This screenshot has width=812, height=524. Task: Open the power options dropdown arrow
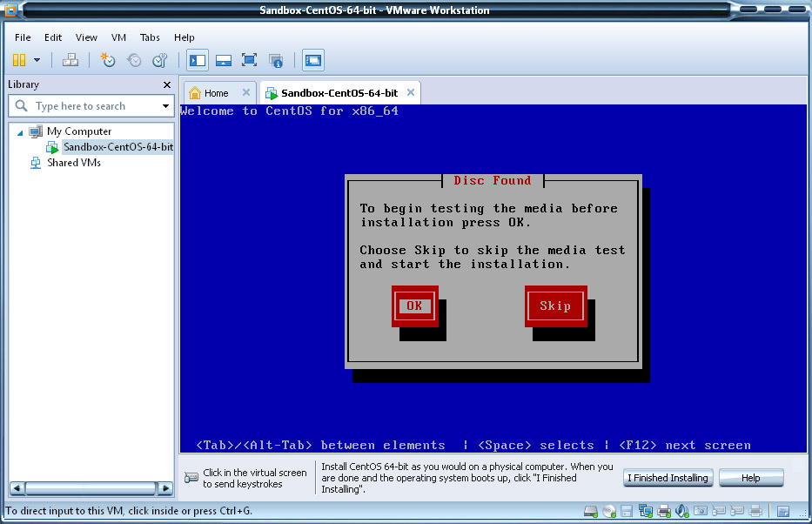pos(37,60)
